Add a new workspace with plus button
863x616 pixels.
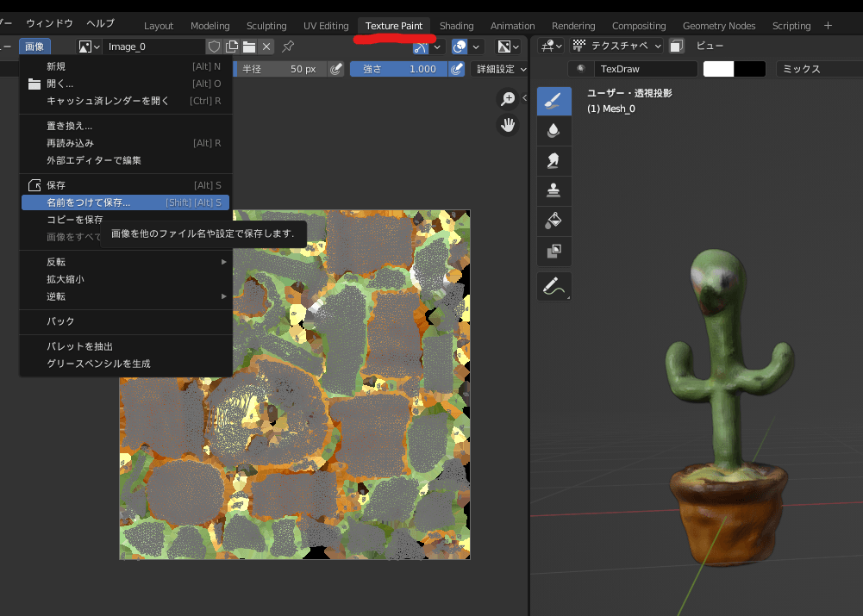[x=828, y=25]
